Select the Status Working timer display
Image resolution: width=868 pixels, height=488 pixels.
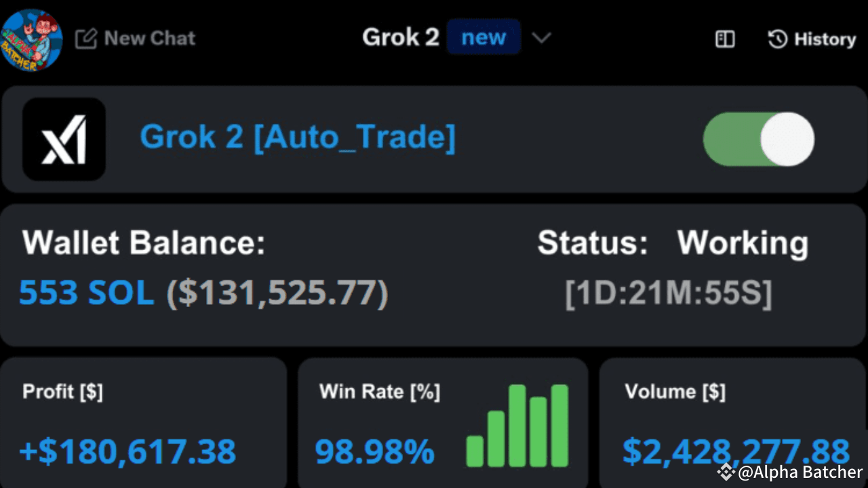(x=668, y=293)
